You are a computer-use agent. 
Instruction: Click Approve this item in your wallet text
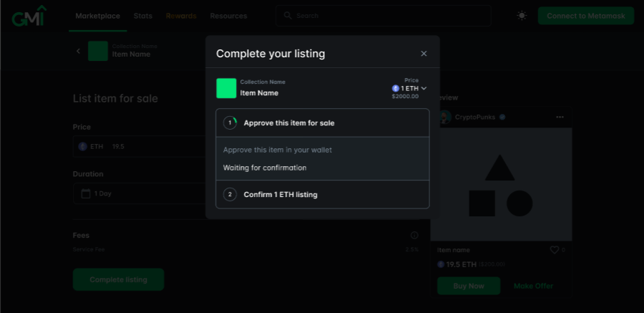[277, 150]
